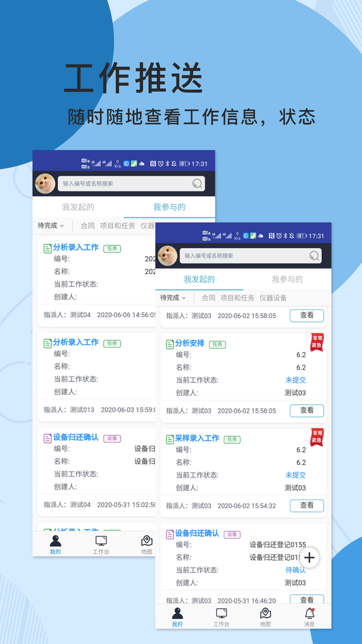This screenshot has width=362, height=644.
Task: Open 设备归还确认 entry in front screen
Action: [x=197, y=533]
